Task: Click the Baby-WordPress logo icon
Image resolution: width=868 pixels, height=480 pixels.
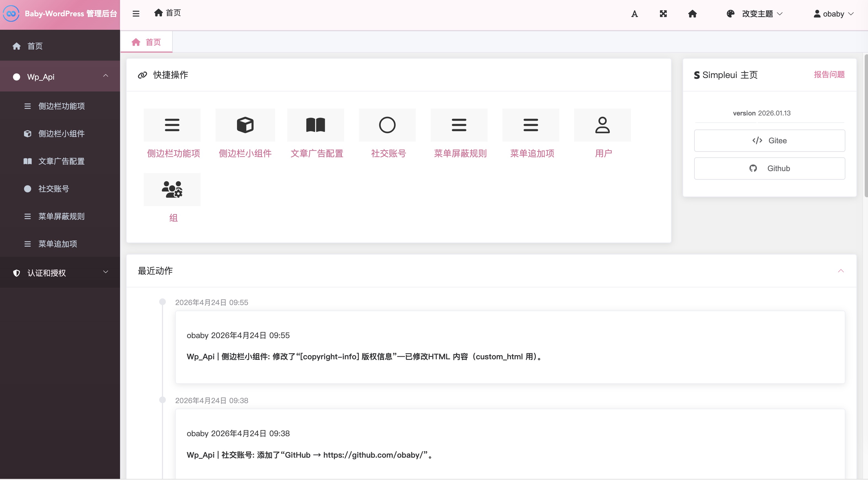Action: click(x=11, y=14)
